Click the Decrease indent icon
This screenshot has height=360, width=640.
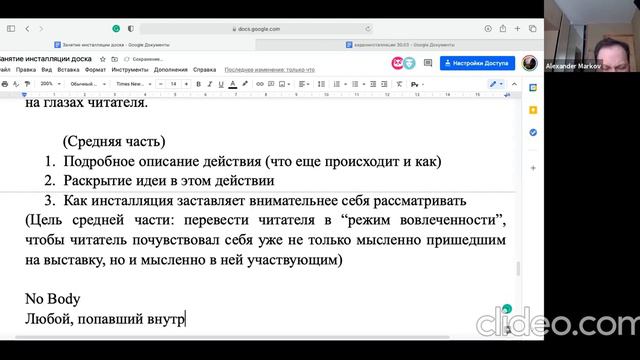pos(373,84)
